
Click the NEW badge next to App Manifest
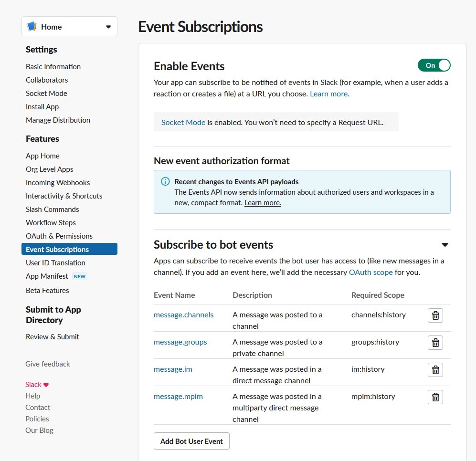(x=80, y=276)
